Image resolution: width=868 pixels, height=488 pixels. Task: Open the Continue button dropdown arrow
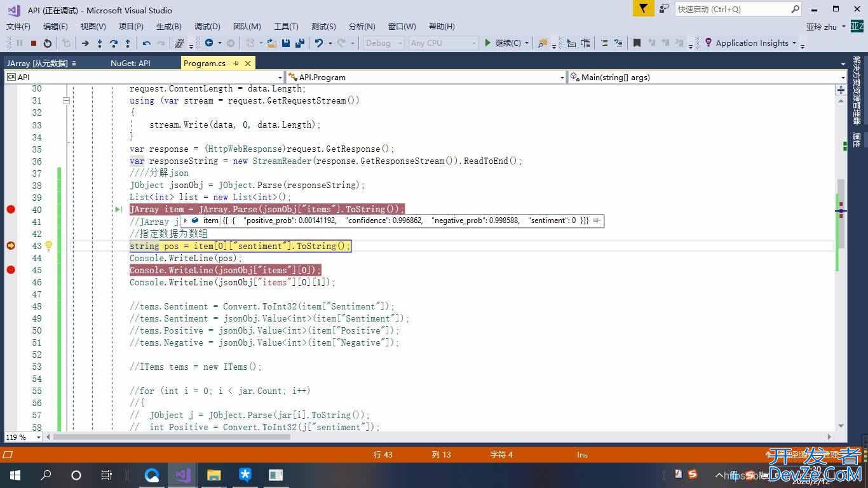point(527,43)
